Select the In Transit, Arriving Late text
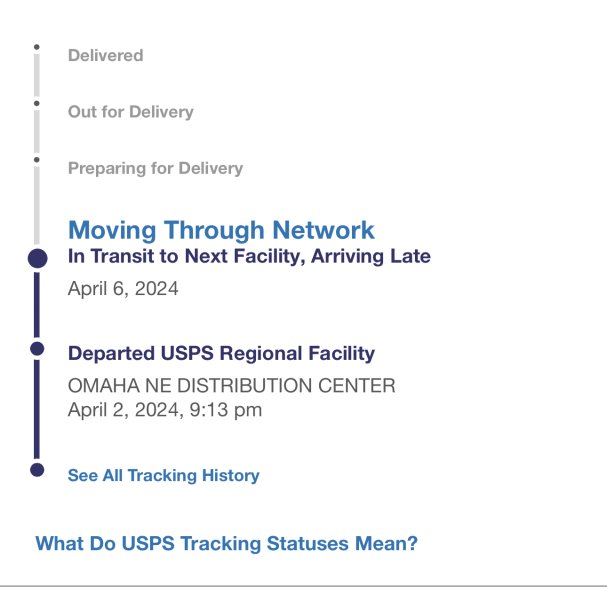The height and width of the screenshot is (600, 607). 249,257
